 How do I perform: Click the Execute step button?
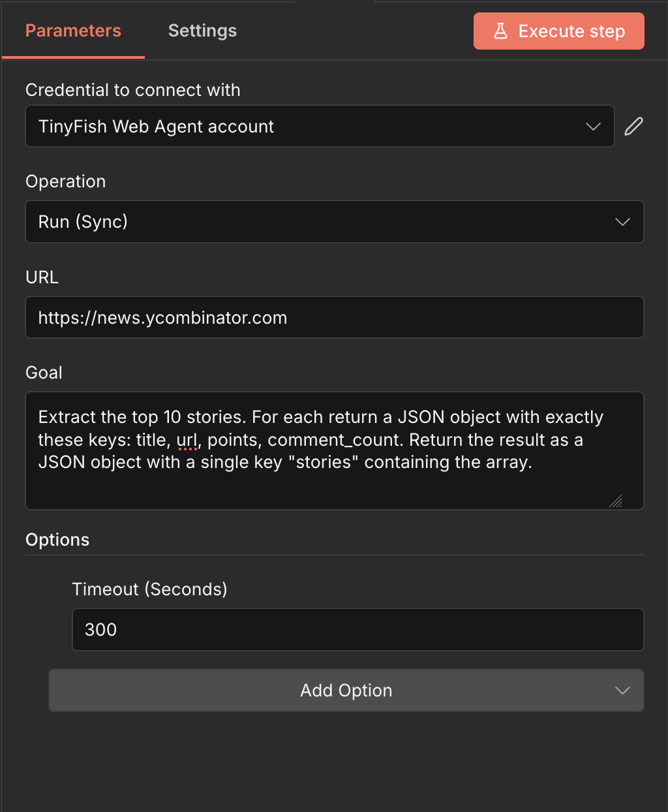558,31
